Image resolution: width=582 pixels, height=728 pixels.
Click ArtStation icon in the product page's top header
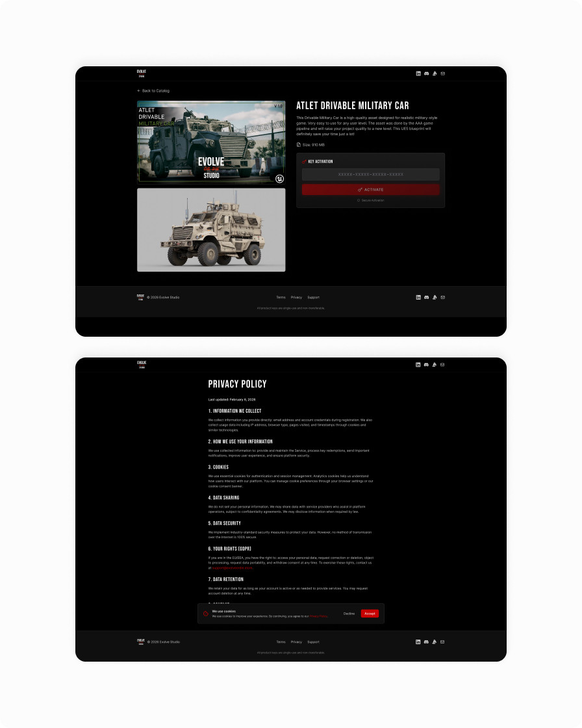435,73
